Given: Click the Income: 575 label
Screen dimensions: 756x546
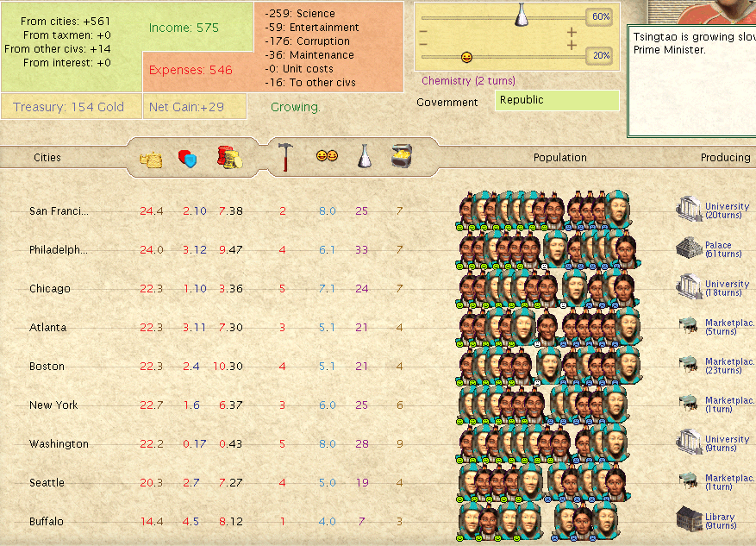Looking at the screenshot, I should click(x=184, y=28).
